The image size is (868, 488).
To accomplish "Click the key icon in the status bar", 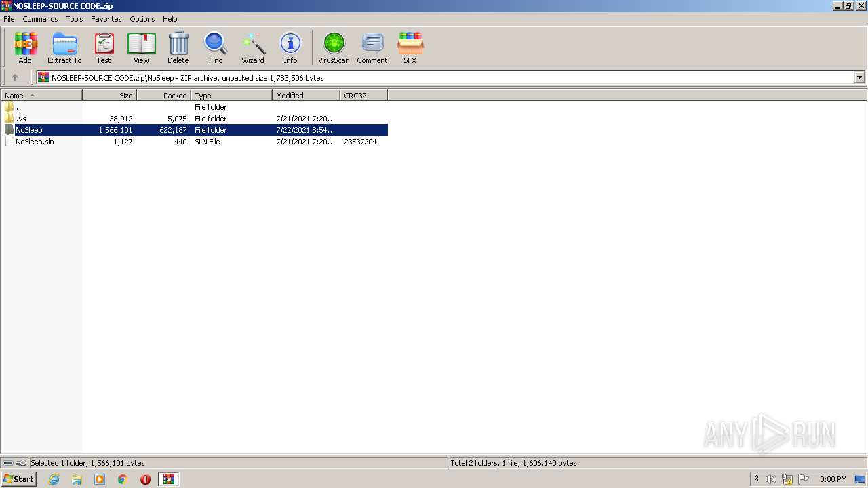I will [x=21, y=463].
